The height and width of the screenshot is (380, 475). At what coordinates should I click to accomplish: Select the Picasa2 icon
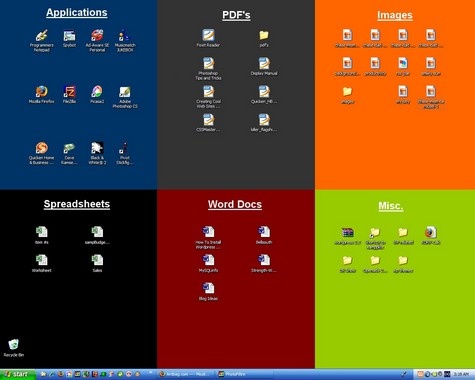point(97,94)
